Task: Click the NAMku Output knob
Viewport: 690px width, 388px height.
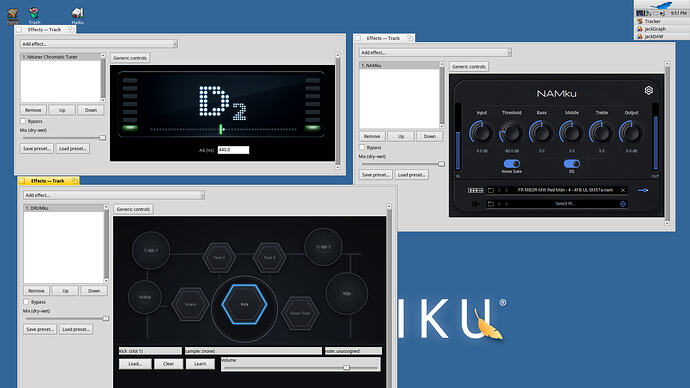Action: tap(631, 132)
